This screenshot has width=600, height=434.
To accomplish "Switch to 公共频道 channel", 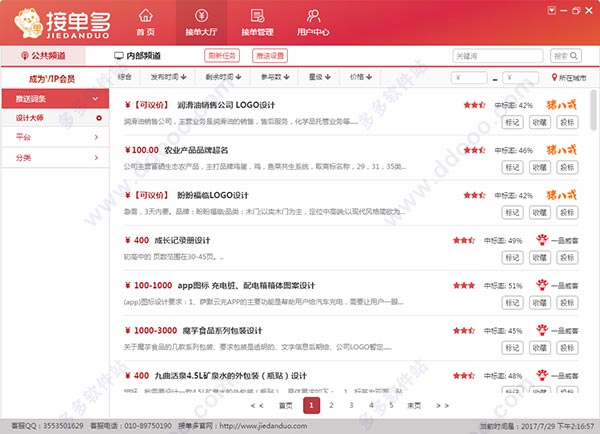I will tap(43, 56).
